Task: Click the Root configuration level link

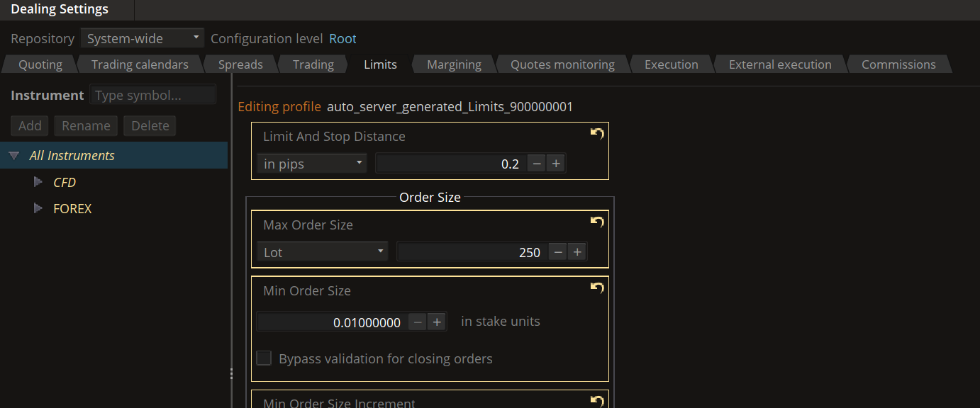Action: (343, 39)
